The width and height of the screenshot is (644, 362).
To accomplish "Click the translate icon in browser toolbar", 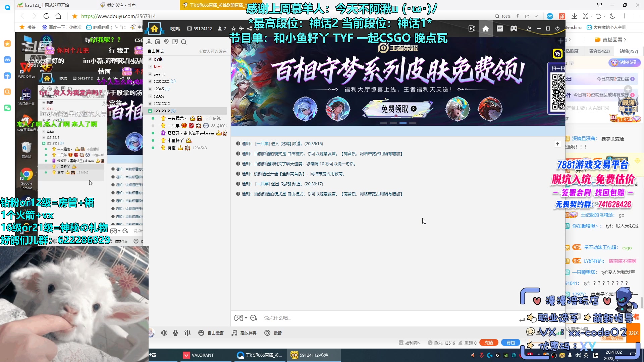I will 562,16.
